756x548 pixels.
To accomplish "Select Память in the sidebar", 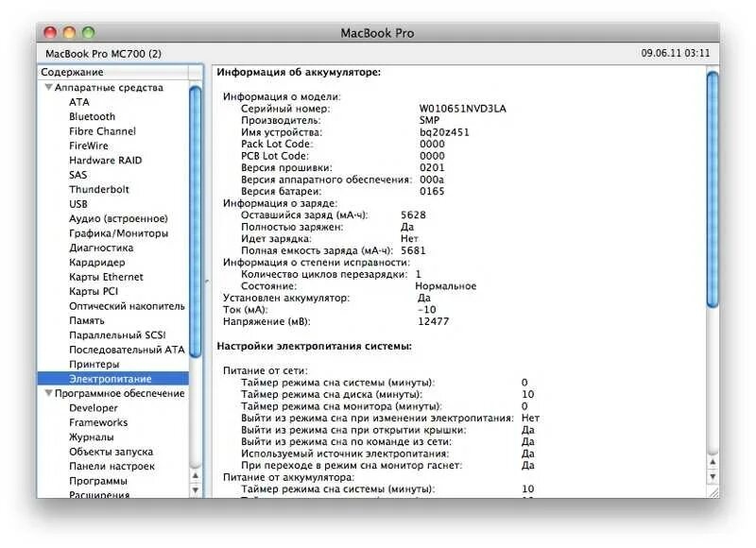I will (87, 320).
